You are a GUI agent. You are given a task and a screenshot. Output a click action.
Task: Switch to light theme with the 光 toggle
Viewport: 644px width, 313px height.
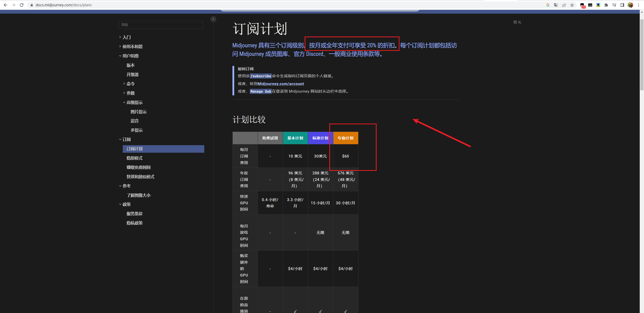pos(517,22)
